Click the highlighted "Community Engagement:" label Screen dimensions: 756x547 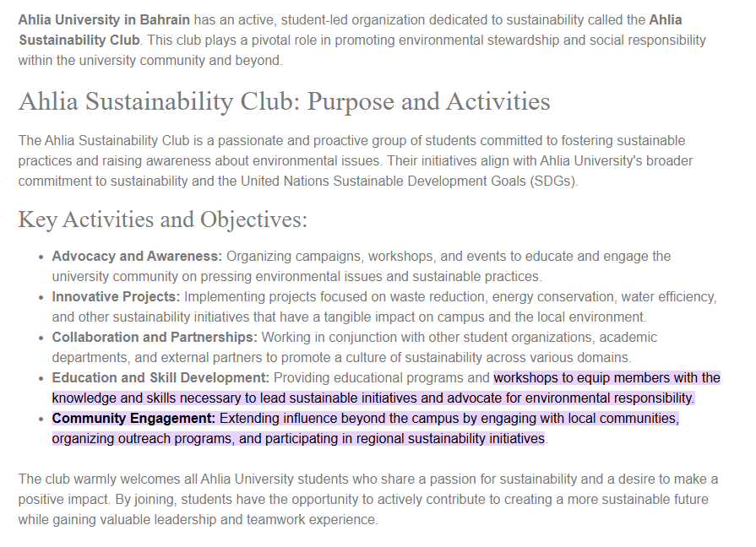(133, 418)
